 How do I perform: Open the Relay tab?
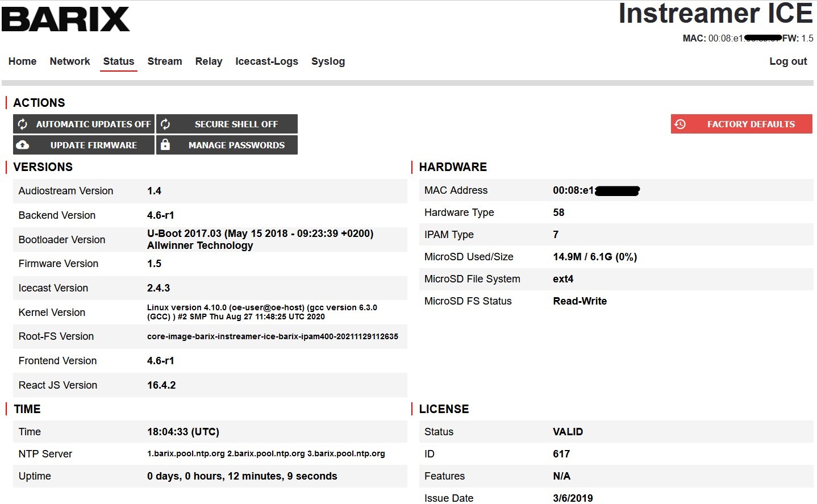click(209, 61)
